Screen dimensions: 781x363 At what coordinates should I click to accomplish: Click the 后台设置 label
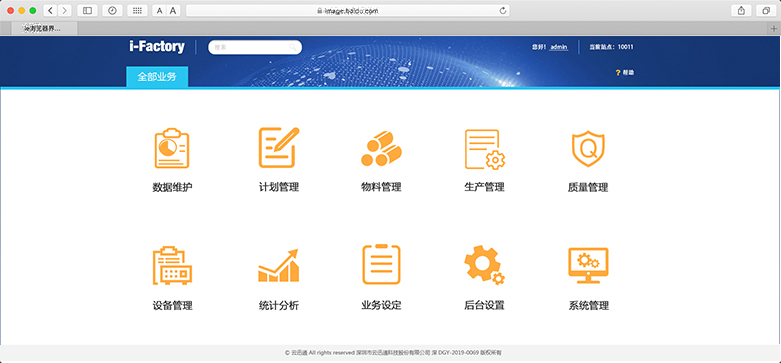[x=485, y=306]
